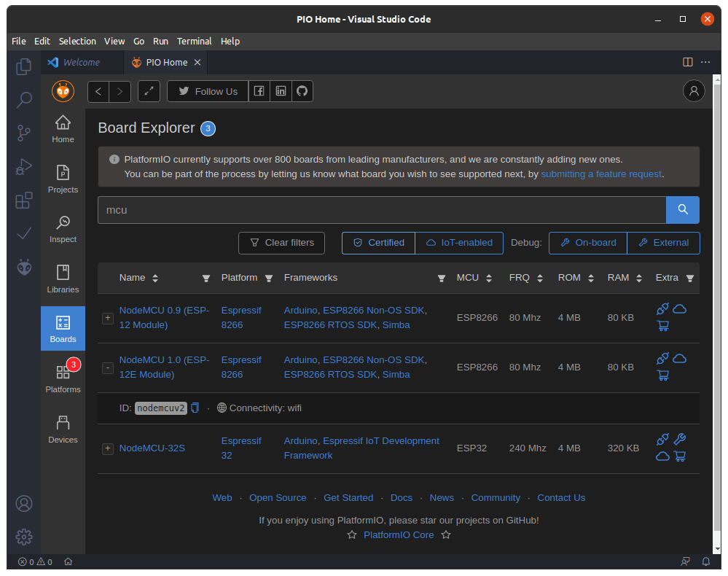Toggle the IoT-enabled filter
This screenshot has width=728, height=576.
(459, 243)
